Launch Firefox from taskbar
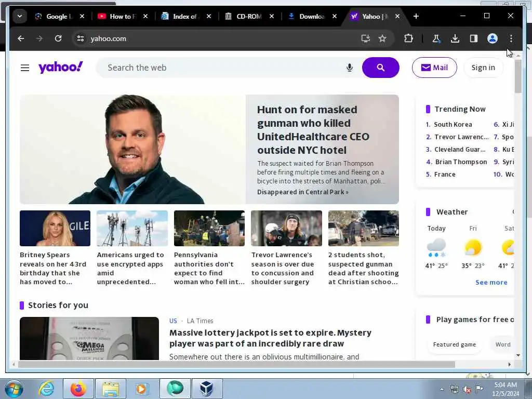 point(78,389)
